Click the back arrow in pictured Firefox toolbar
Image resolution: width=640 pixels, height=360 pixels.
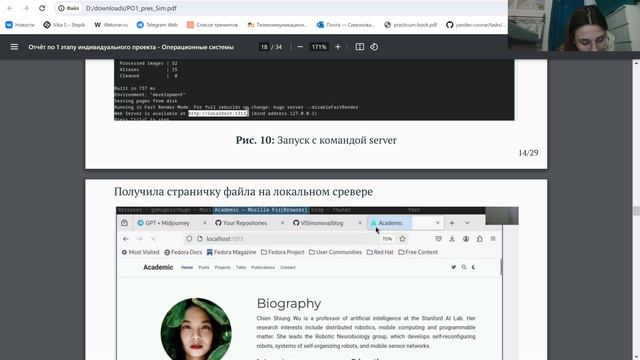pos(126,239)
